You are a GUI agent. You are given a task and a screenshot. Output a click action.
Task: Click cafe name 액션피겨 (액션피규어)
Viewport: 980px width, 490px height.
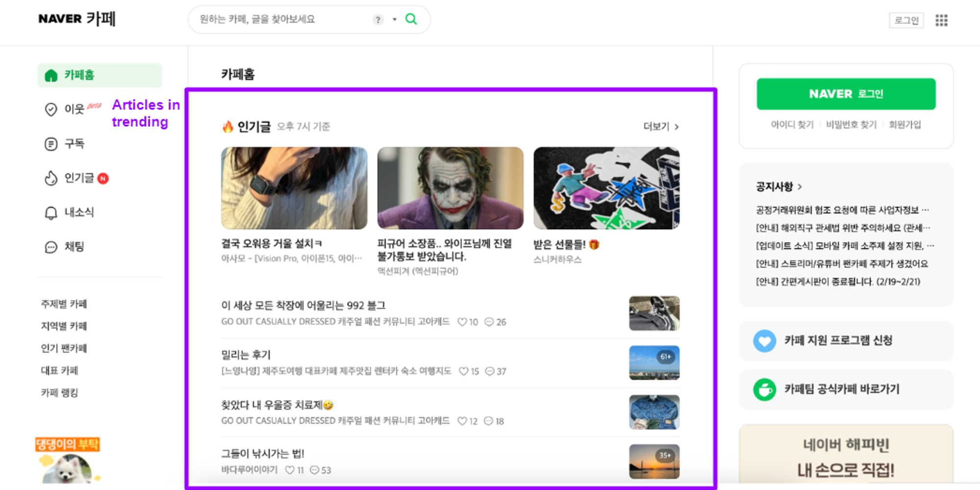[x=417, y=271]
